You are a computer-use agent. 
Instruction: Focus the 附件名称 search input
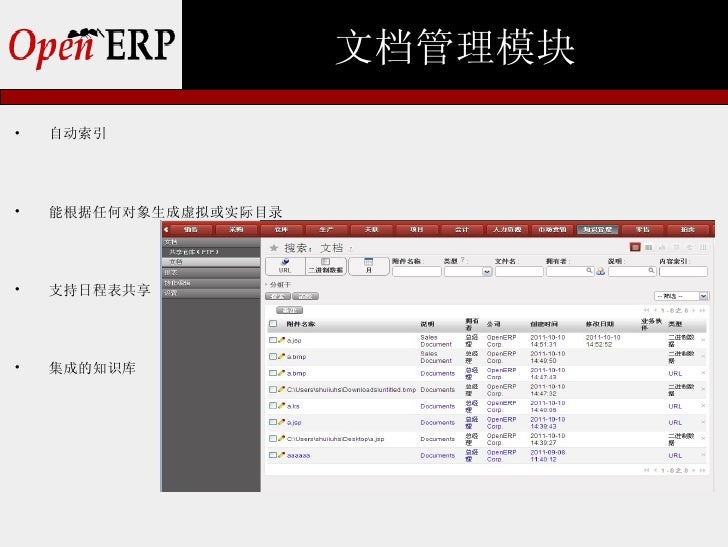click(416, 272)
